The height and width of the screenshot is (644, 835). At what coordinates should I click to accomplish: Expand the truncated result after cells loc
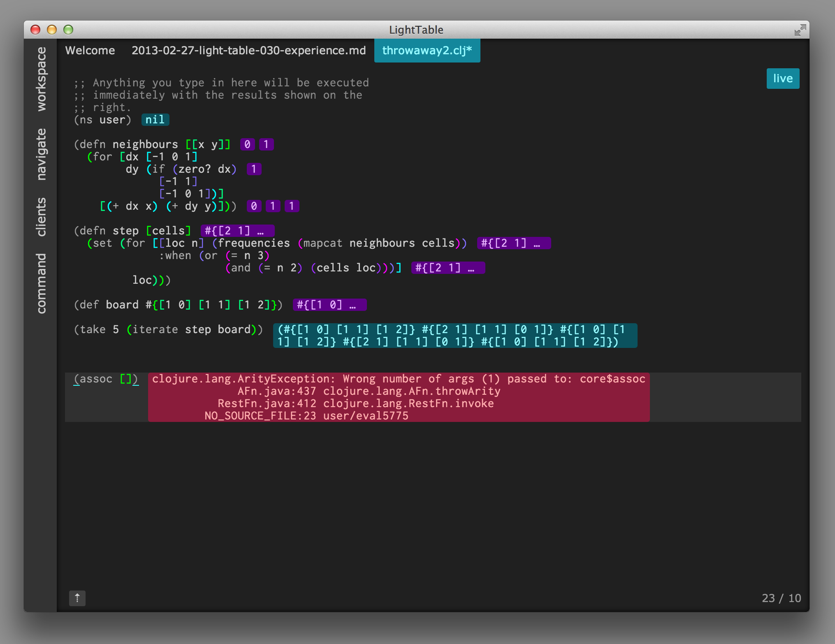[x=448, y=268]
